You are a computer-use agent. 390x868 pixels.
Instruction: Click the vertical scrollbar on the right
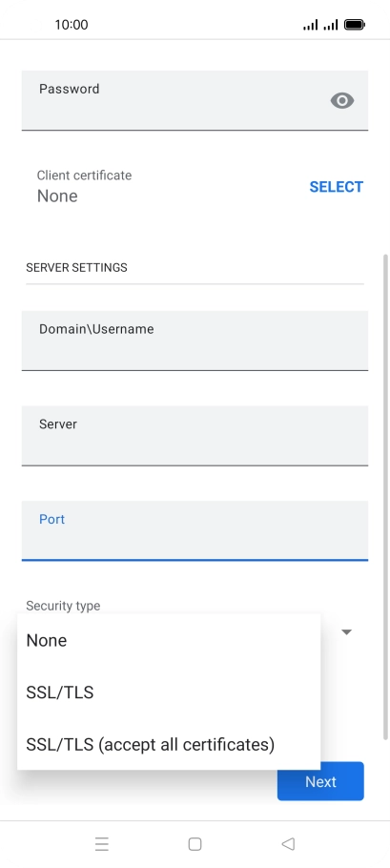pyautogui.click(x=385, y=497)
